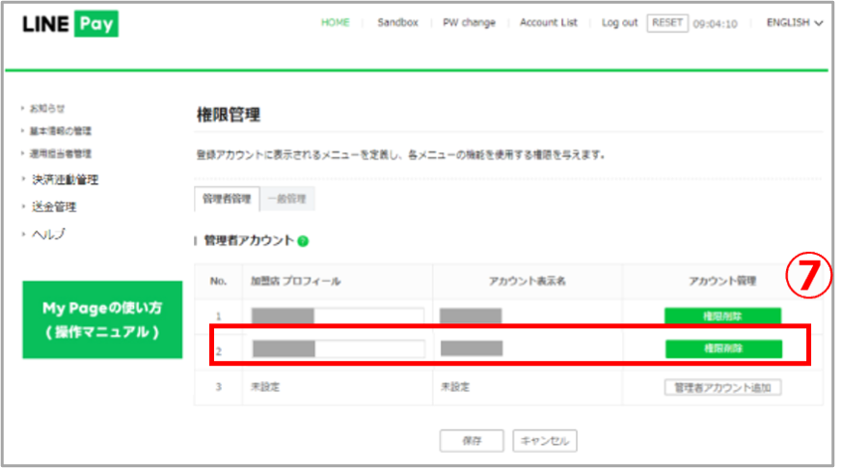Viewport: 868px width, 468px height.
Task: Click the アカウント表示名 column header
Action: [x=527, y=282]
